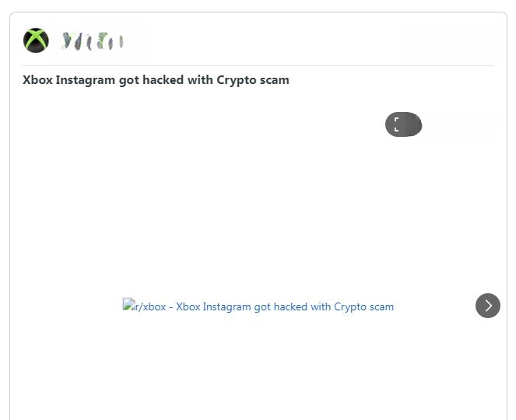Open the 'r/xbox - Xbox Instagram got hacked' link
The width and height of the screenshot is (516, 420).
pos(258,306)
